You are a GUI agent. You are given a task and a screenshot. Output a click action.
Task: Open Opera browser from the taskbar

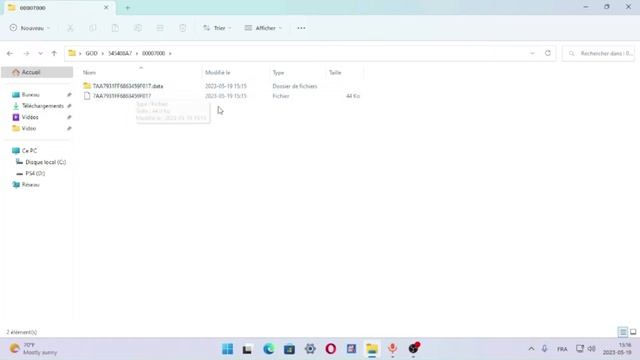coord(331,349)
